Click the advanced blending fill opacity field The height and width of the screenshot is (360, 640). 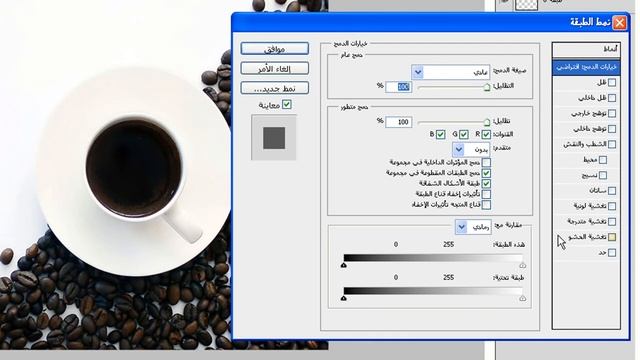399,122
